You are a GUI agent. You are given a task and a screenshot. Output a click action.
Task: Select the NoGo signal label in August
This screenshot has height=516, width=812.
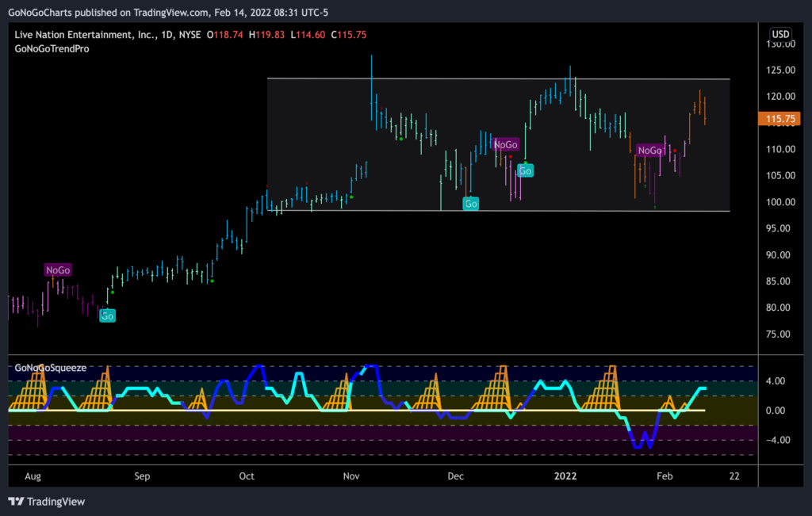click(57, 270)
